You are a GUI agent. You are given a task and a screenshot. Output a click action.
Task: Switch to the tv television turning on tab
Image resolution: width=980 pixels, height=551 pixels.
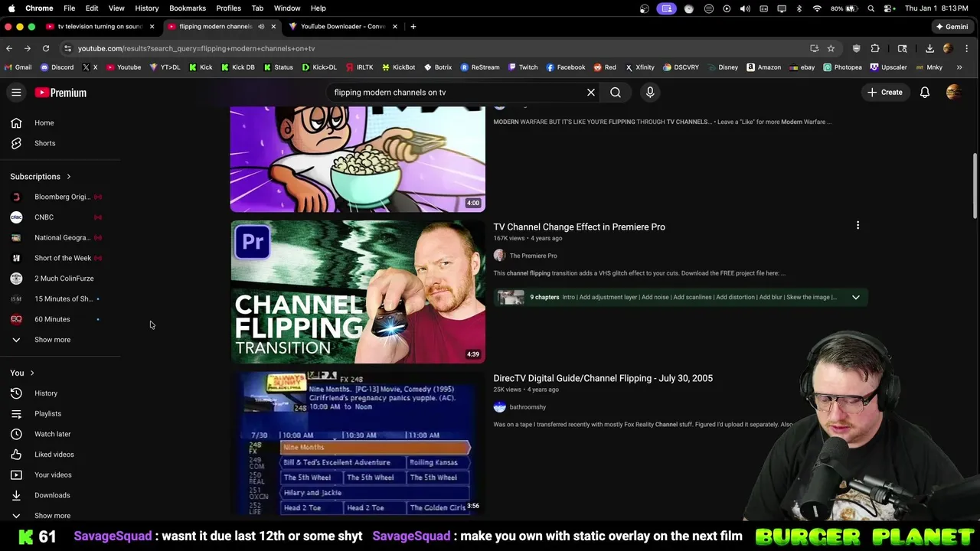pos(100,27)
